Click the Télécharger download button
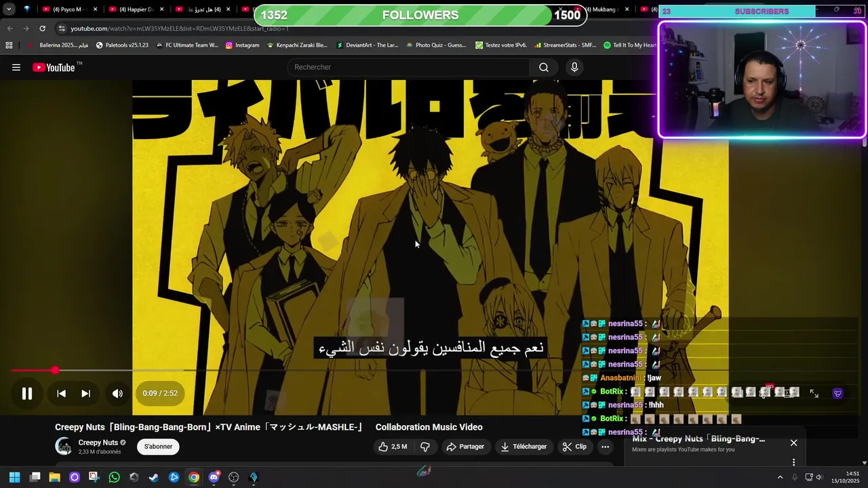The height and width of the screenshot is (488, 868). tap(524, 447)
